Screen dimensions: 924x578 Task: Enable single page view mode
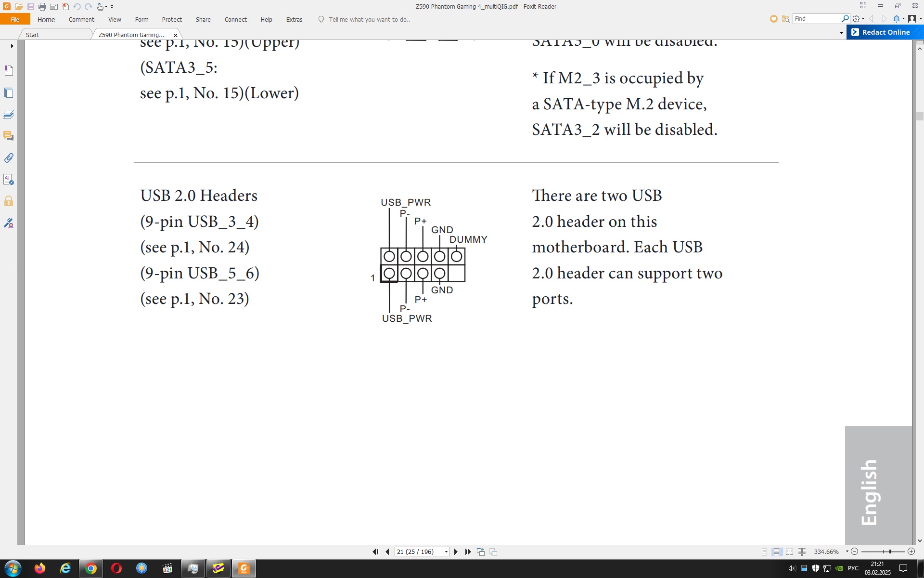pos(764,552)
